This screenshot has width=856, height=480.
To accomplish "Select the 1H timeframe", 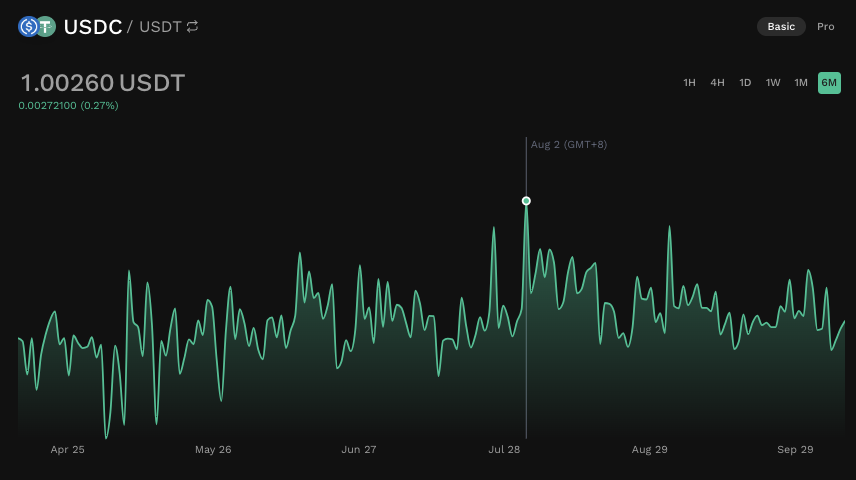I will 689,82.
